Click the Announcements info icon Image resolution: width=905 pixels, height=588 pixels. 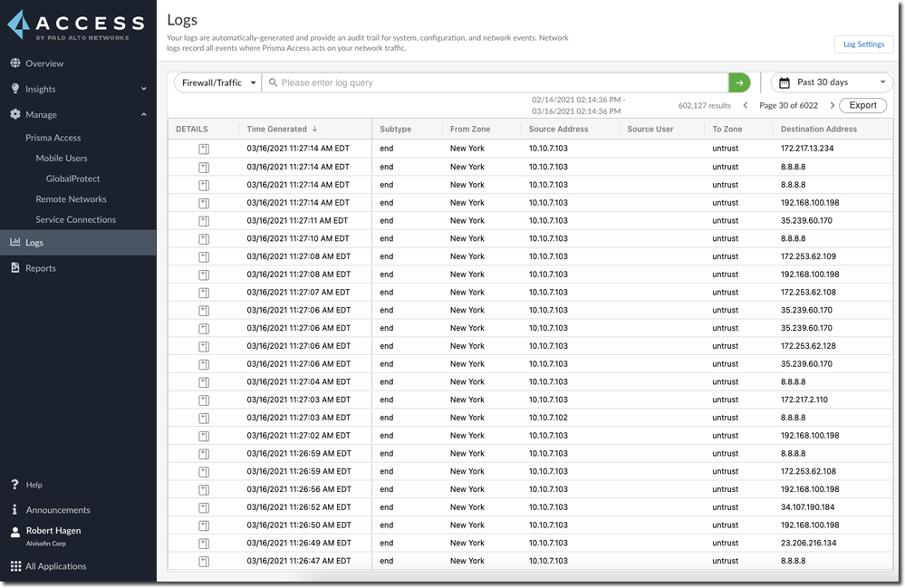(x=14, y=509)
